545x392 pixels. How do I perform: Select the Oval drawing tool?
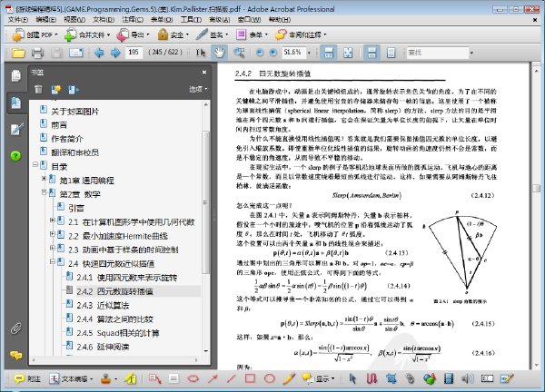270,378
